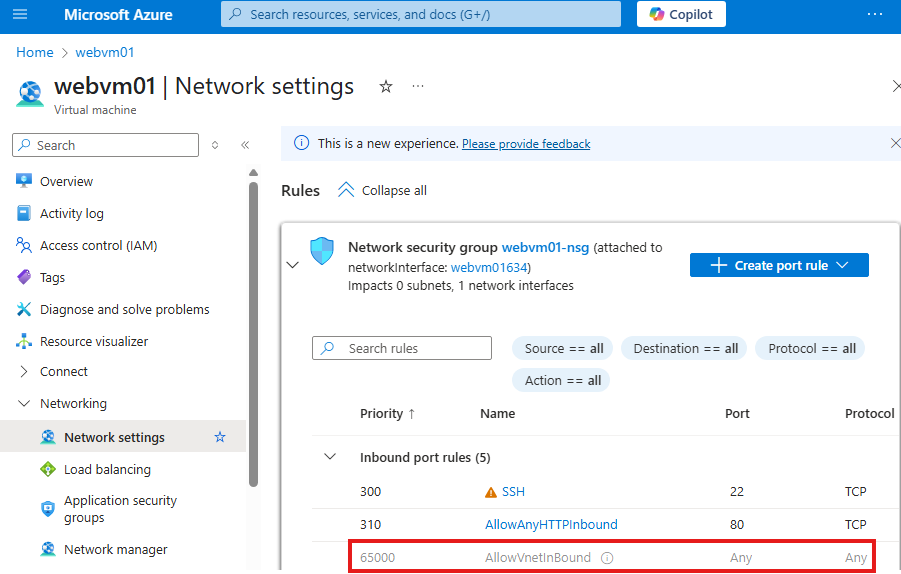The width and height of the screenshot is (901, 574).
Task: Open Tags in the sidebar
Action: (x=52, y=278)
